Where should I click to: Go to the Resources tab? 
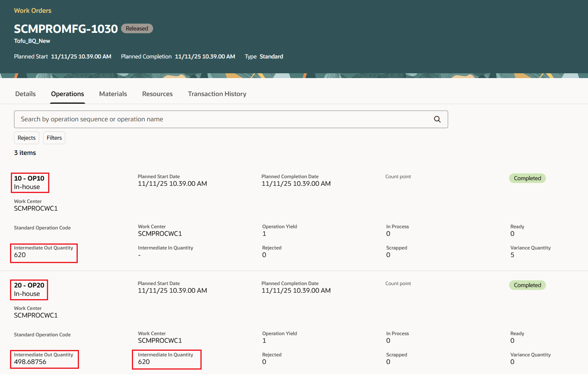[x=158, y=94]
